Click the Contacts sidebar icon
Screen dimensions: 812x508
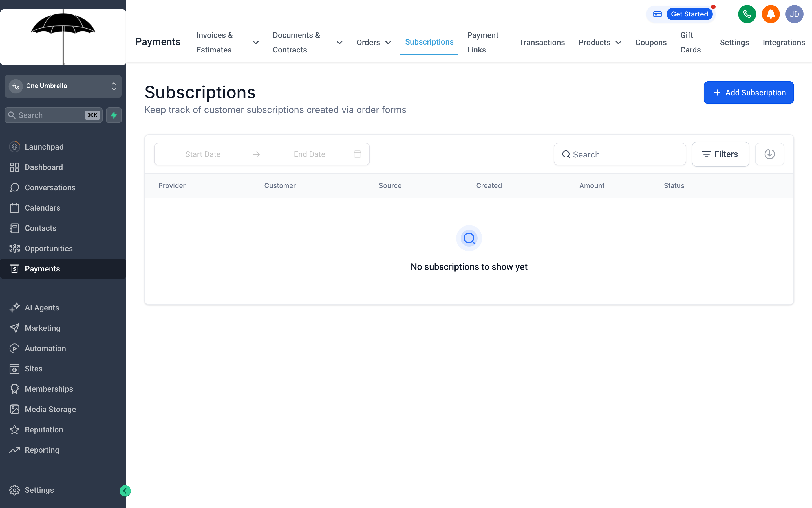[14, 228]
